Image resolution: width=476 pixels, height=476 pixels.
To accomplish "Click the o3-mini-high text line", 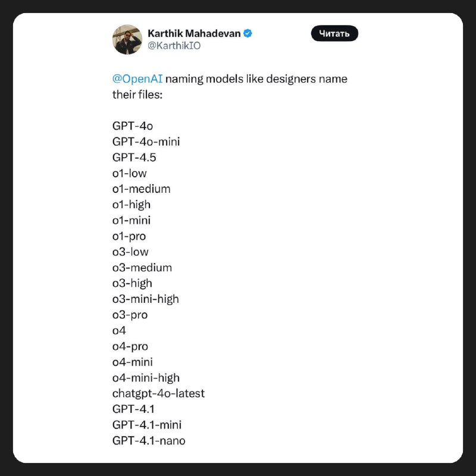I will 145,299.
